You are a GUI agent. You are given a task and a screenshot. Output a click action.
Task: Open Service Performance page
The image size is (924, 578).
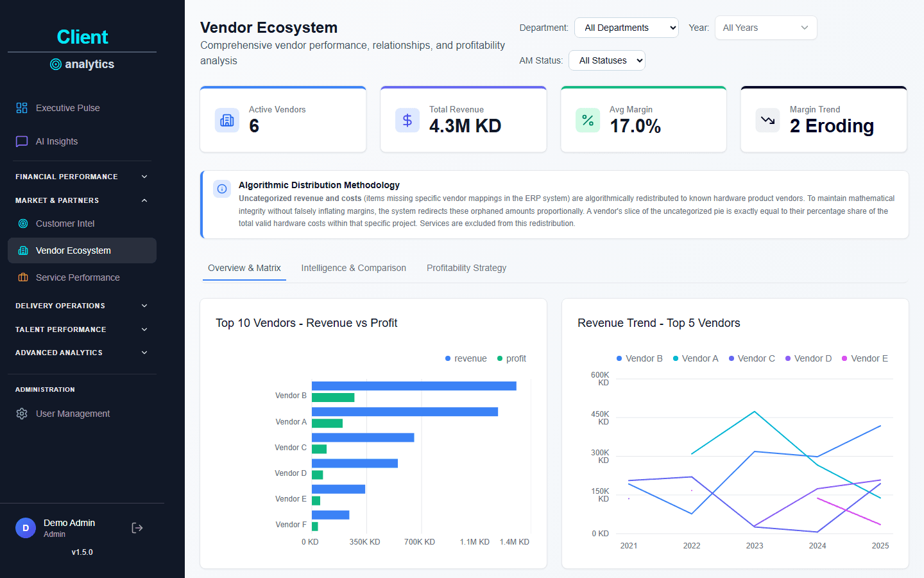(82, 277)
